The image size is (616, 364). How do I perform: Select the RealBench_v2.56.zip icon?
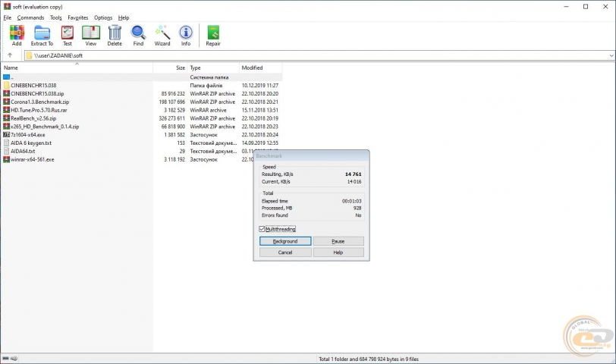6,118
